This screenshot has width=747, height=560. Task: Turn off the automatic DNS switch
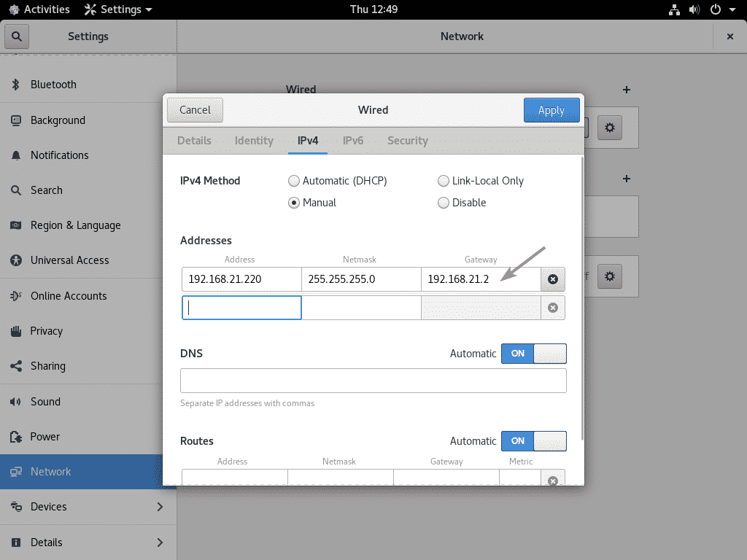tap(533, 354)
